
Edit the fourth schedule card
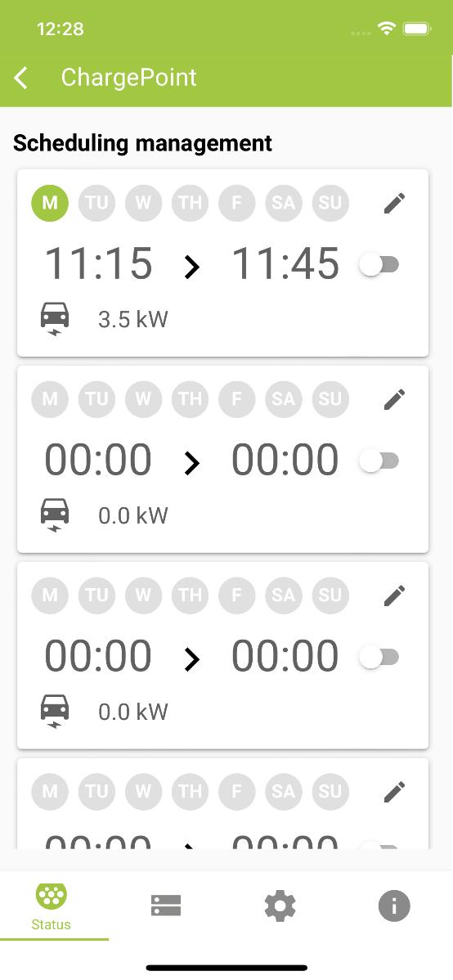pyautogui.click(x=394, y=791)
